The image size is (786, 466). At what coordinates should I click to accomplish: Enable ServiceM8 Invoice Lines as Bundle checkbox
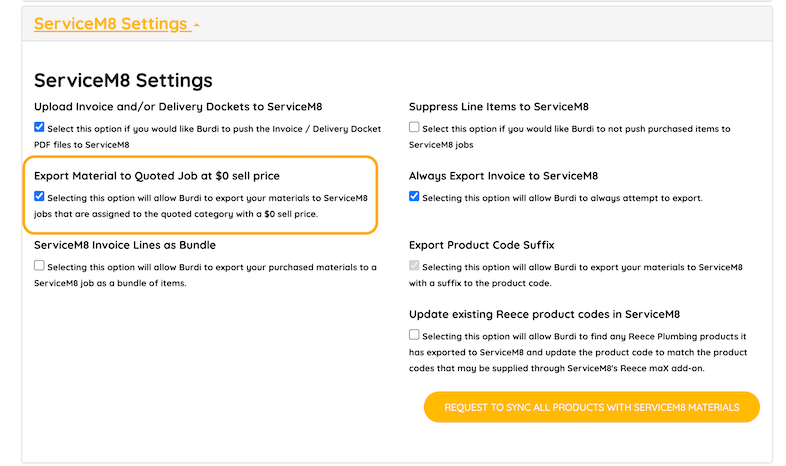39,266
